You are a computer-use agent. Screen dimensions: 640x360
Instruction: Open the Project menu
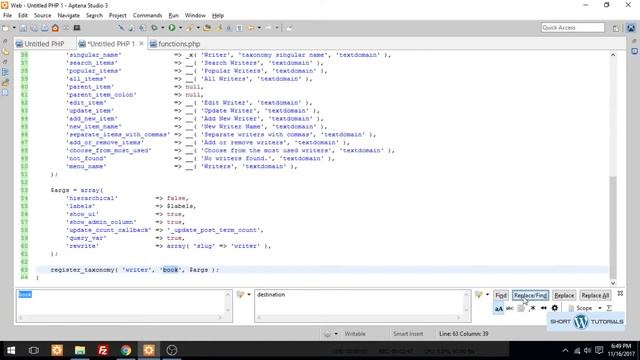[118, 16]
